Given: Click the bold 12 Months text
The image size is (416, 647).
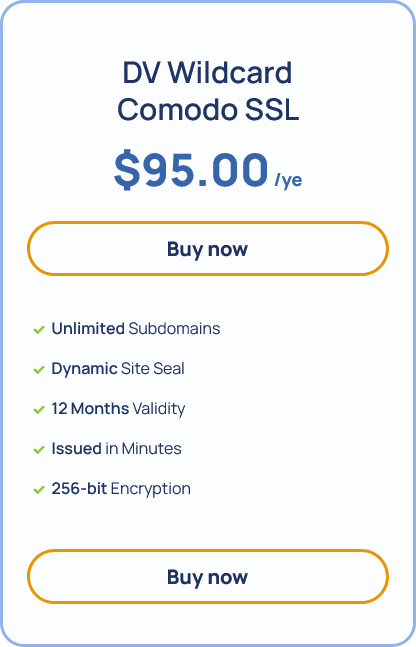Looking at the screenshot, I should (x=90, y=409).
